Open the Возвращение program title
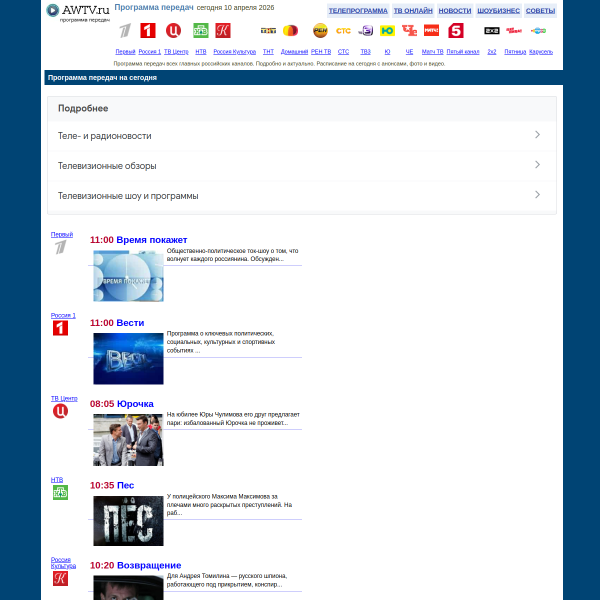 [x=149, y=566]
